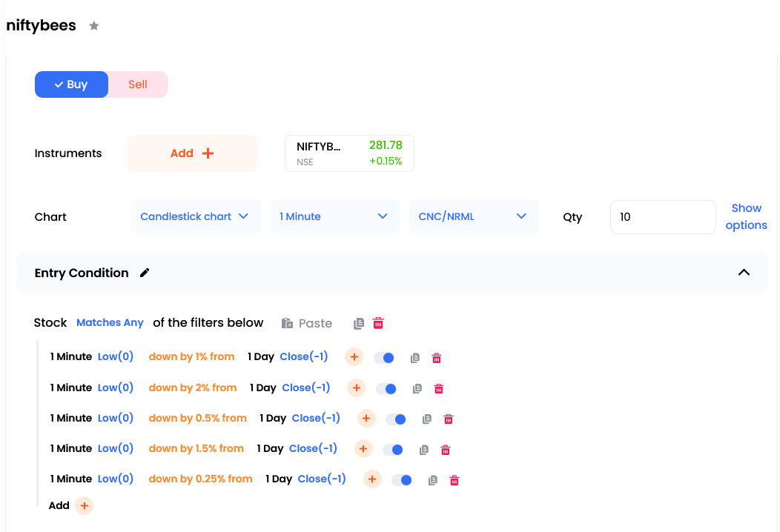780x532 pixels.
Task: Click the niftybees strategy title
Action: [x=42, y=25]
